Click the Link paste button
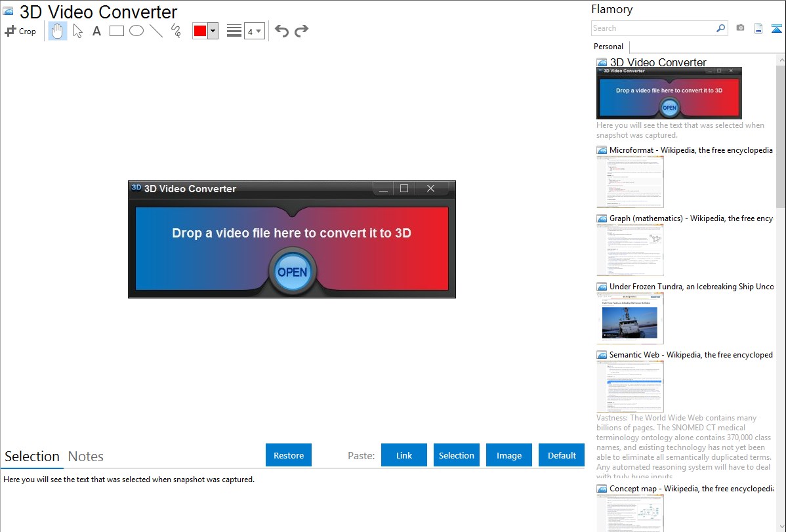The image size is (786, 532). 404,455
